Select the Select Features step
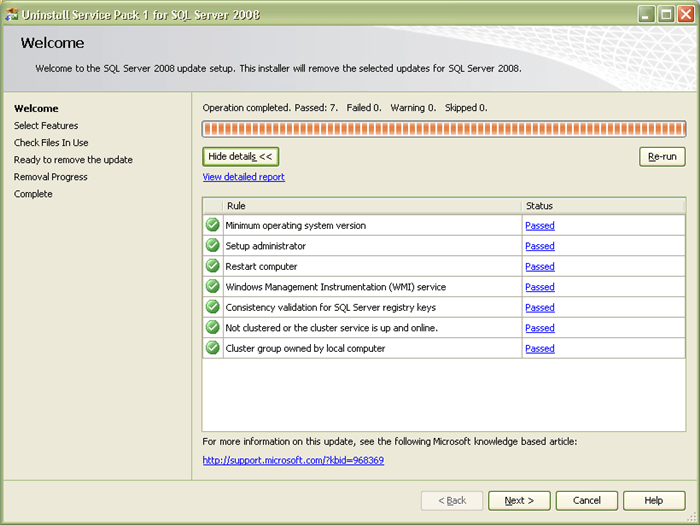700x525 pixels. click(46, 125)
